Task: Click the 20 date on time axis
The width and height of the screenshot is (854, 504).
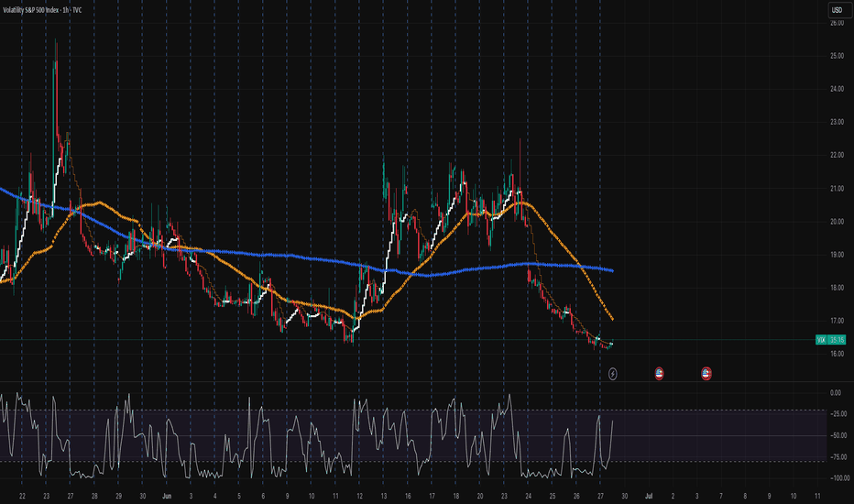Action: click(480, 496)
